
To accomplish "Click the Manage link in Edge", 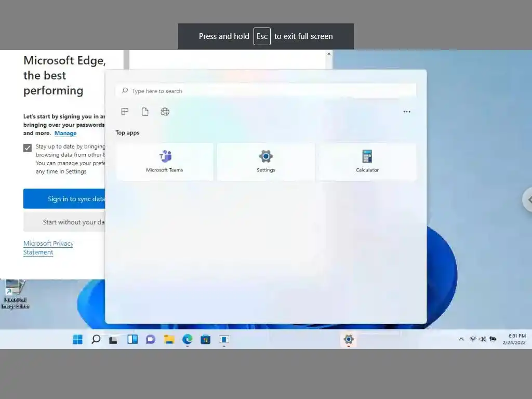I will point(65,133).
